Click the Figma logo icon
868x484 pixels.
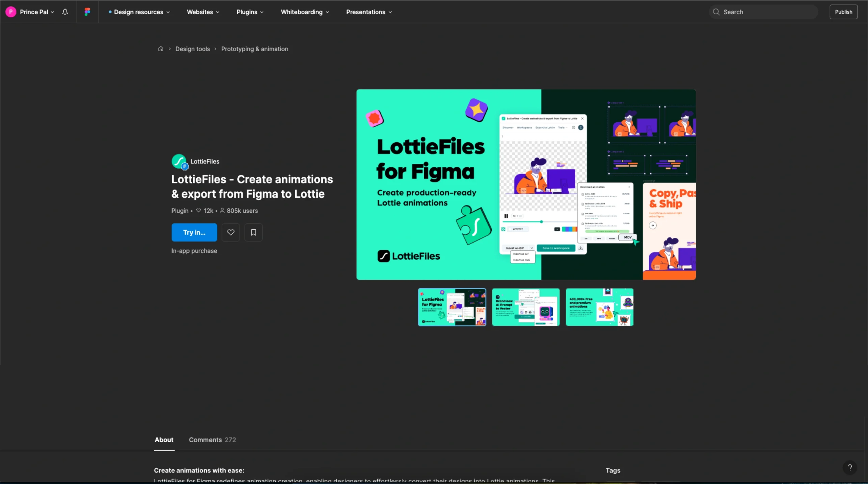coord(87,12)
